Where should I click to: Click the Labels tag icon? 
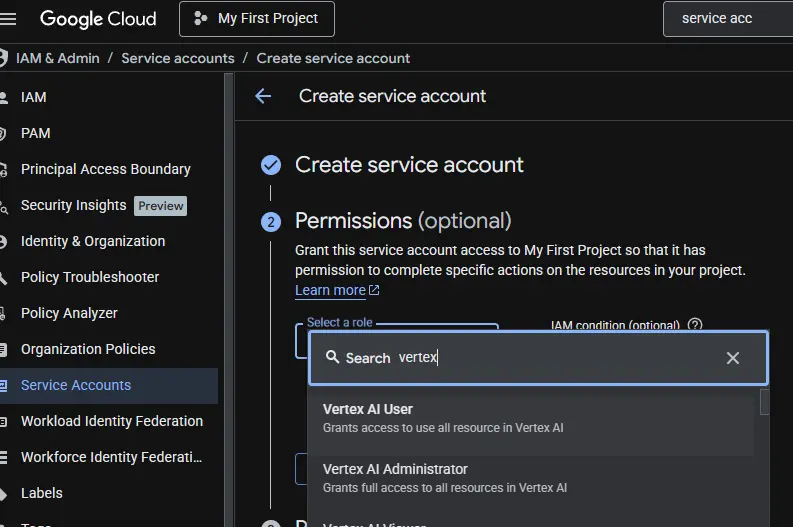point(3,494)
